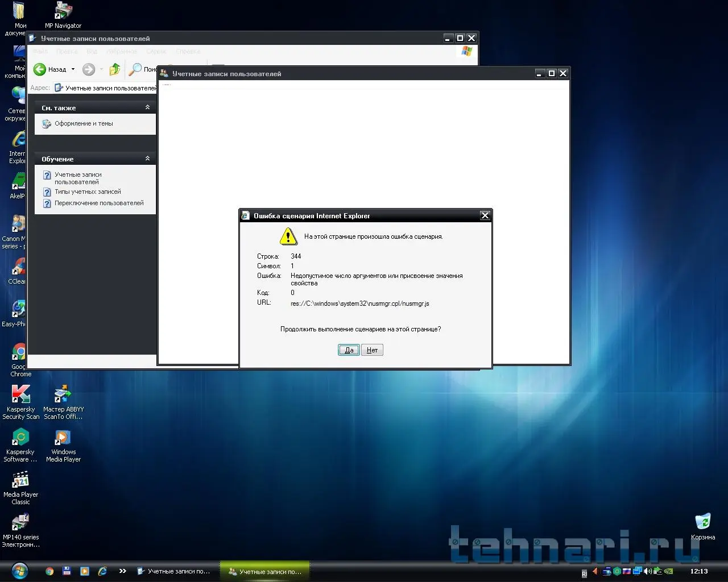This screenshot has width=728, height=582.
Task: Launch Chrome from the quick launch bar
Action: pyautogui.click(x=49, y=571)
